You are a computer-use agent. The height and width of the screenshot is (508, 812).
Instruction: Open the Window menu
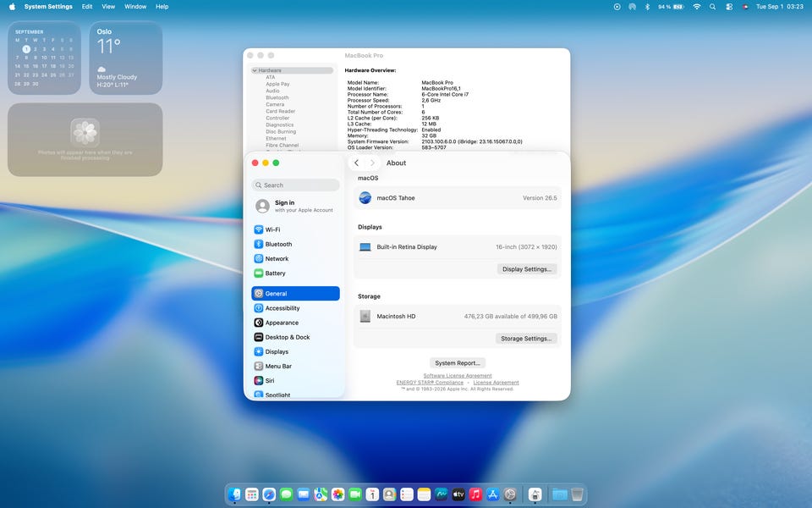pyautogui.click(x=135, y=7)
